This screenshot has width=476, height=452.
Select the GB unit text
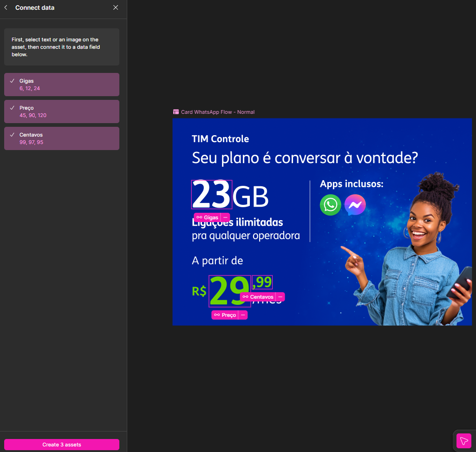pos(251,197)
